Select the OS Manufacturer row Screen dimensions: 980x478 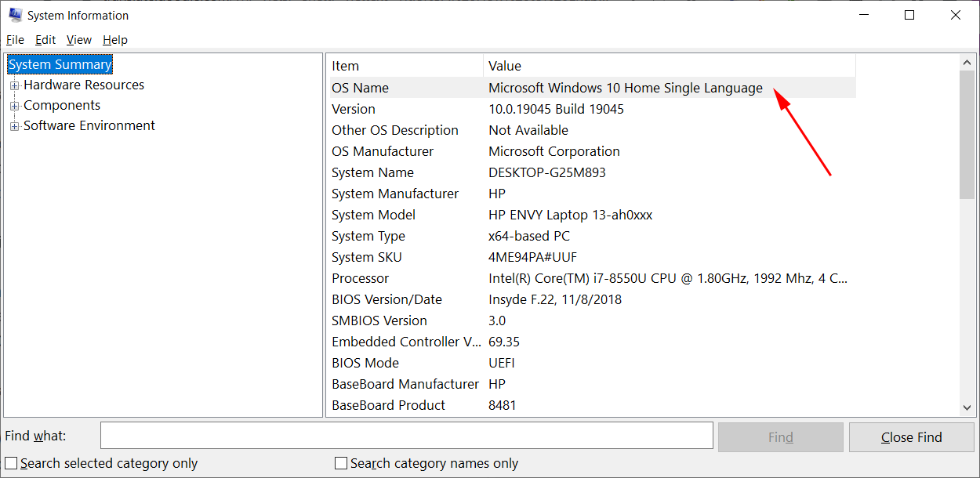tap(592, 151)
